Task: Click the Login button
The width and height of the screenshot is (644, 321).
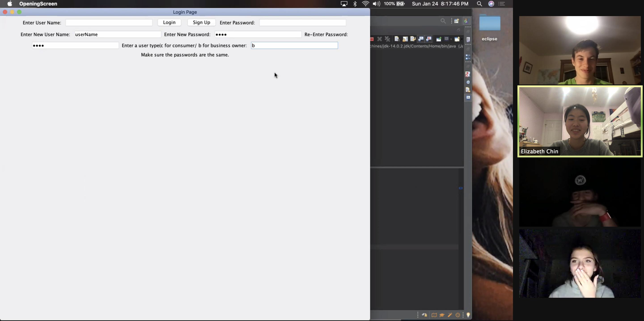Action: 169,23
